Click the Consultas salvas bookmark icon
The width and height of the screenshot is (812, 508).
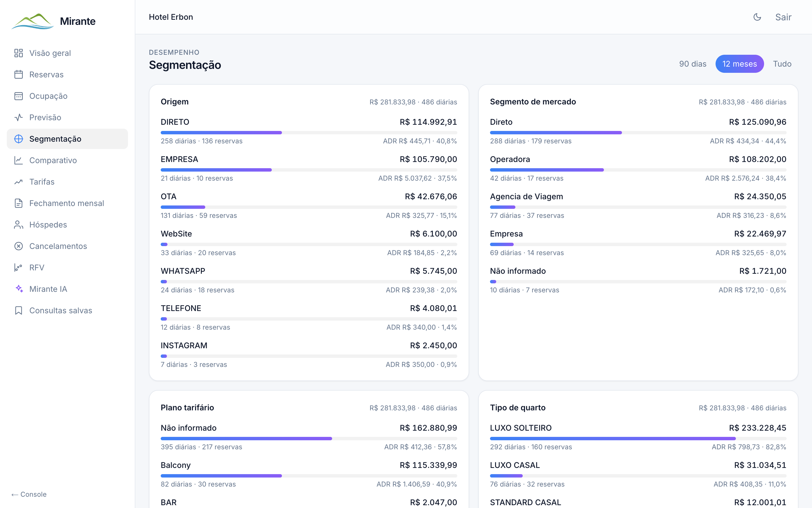(18, 310)
